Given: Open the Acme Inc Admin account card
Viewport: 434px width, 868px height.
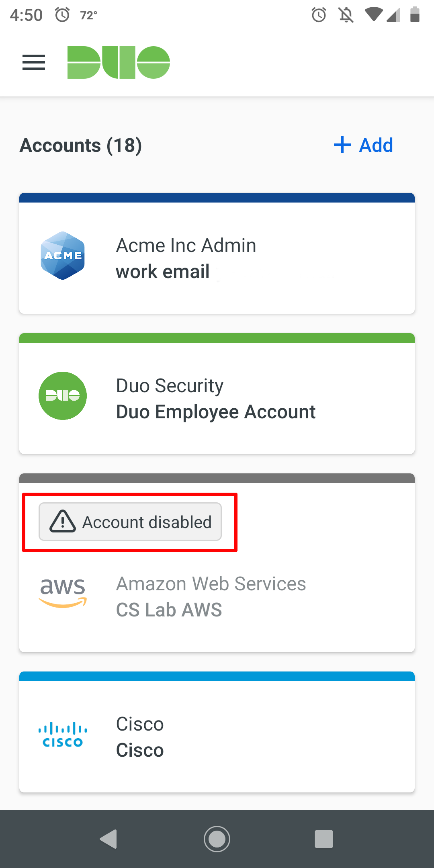Looking at the screenshot, I should click(217, 253).
